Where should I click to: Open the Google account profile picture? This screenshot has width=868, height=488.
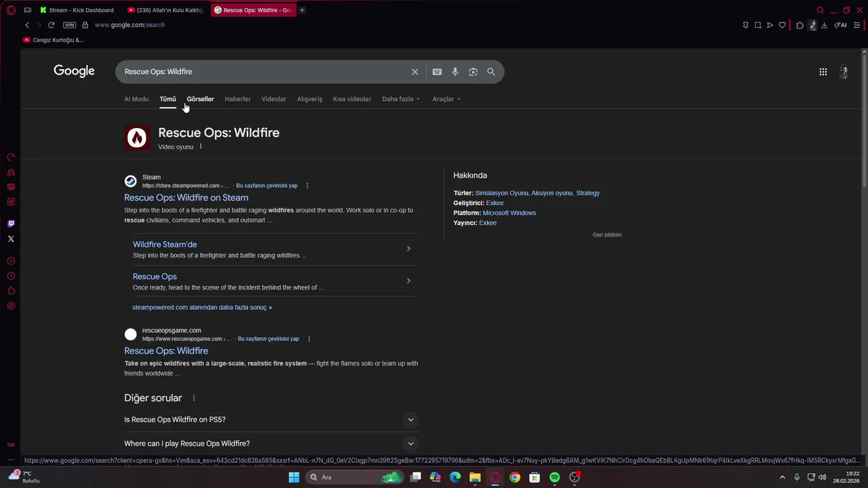click(x=844, y=72)
